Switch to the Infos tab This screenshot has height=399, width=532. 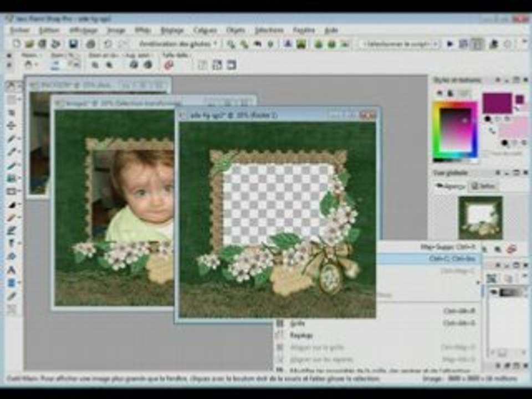(x=483, y=186)
